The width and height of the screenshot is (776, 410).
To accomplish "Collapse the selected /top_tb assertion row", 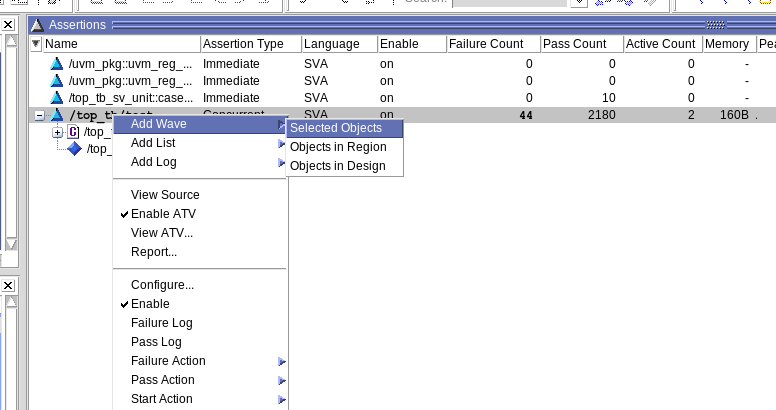I will pos(39,116).
